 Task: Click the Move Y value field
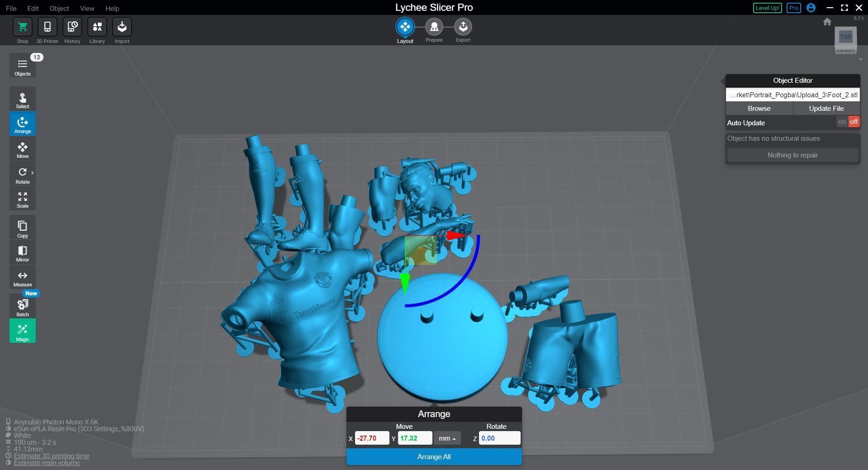415,438
